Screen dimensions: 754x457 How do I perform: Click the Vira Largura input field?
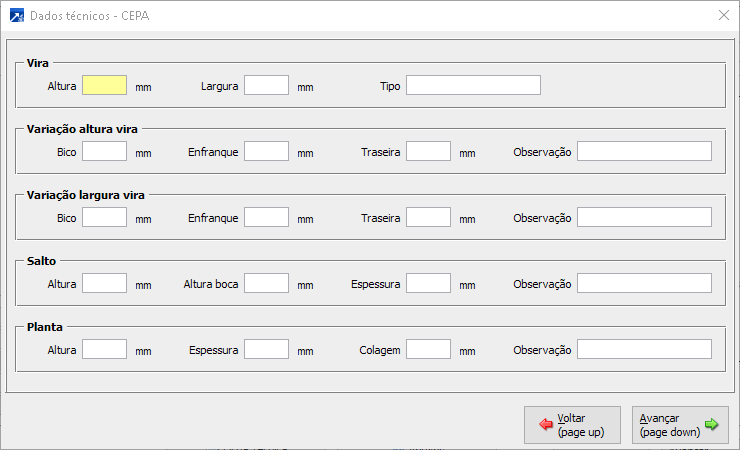point(266,86)
